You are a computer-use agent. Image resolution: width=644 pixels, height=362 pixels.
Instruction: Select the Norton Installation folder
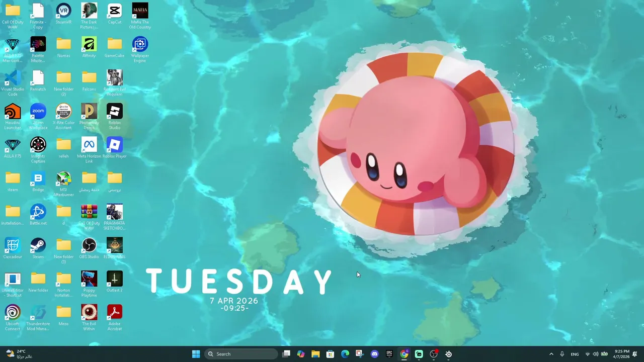[x=63, y=285]
